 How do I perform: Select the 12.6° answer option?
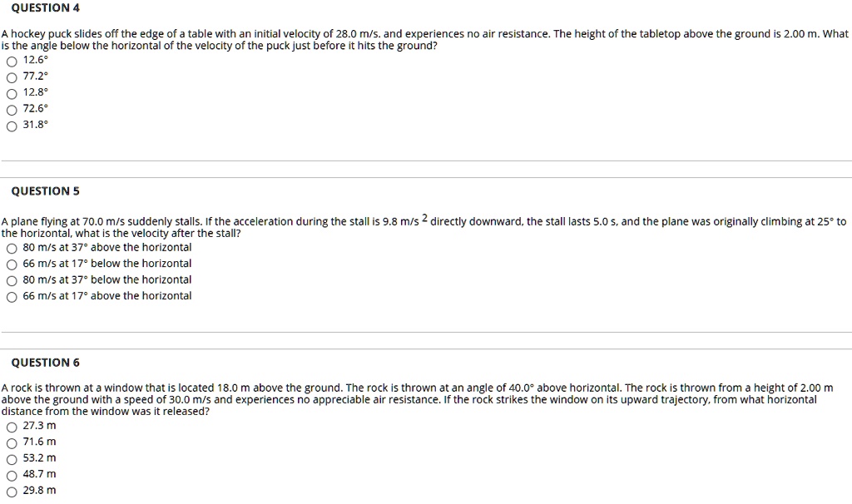coord(12,61)
